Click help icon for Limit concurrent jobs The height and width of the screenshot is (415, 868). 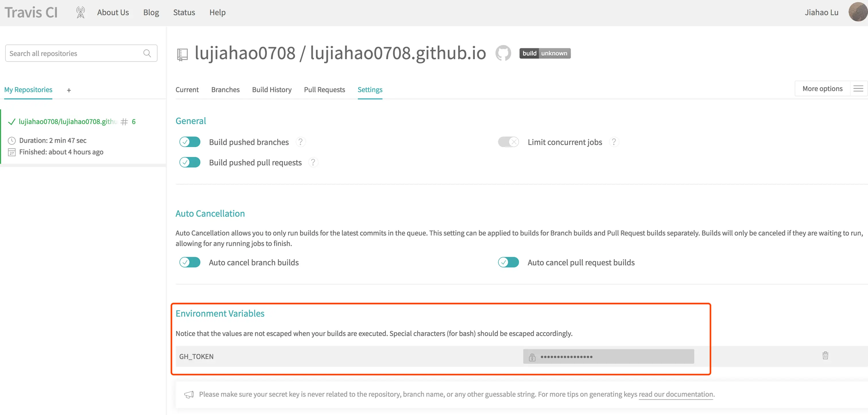614,142
